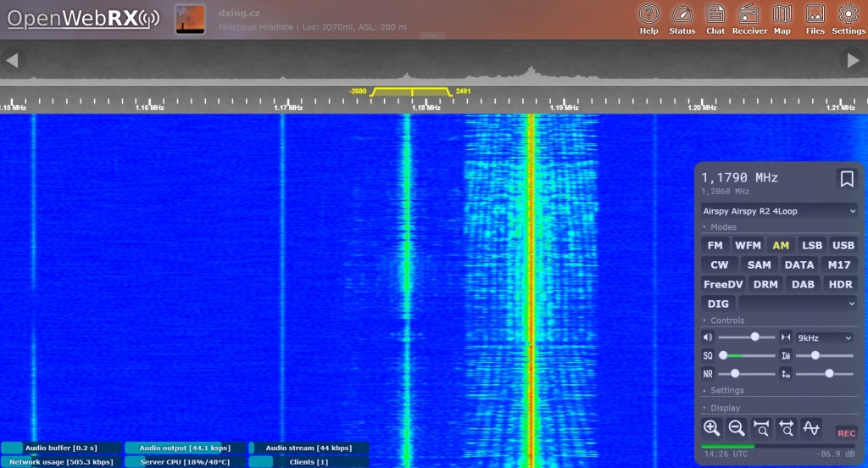Mute audio with the speaker icon

pyautogui.click(x=709, y=337)
